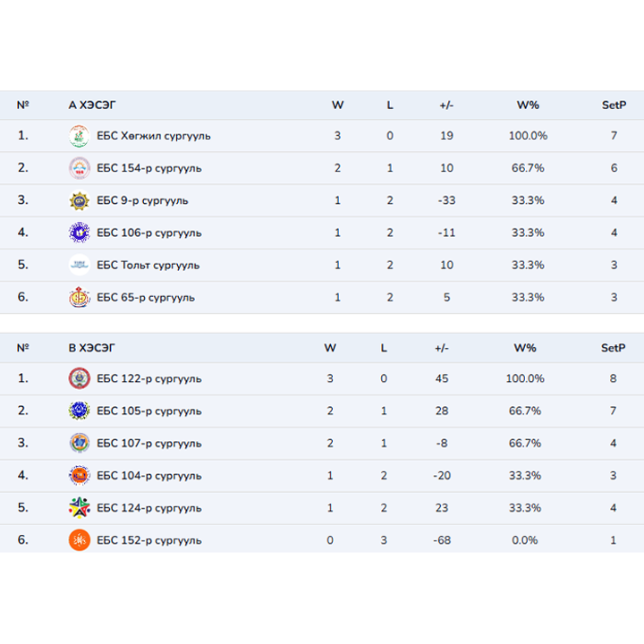Click the ЕБС 105-р сургууль logo
This screenshot has width=644, height=644.
coord(80,411)
